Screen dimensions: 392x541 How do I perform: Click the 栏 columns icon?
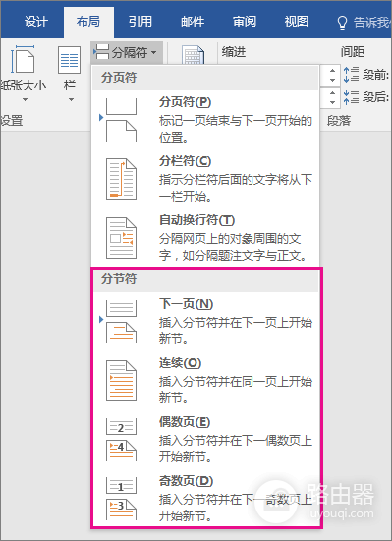point(69,60)
